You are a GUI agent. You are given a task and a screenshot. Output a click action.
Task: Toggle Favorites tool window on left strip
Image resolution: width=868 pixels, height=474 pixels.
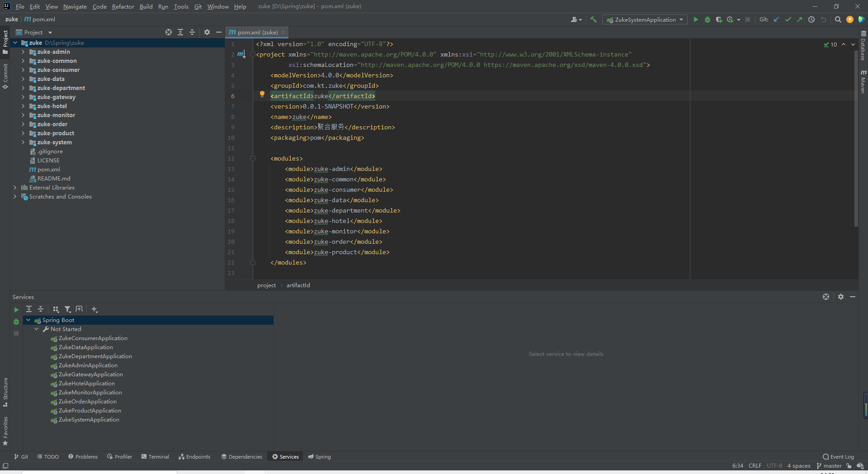(5, 431)
